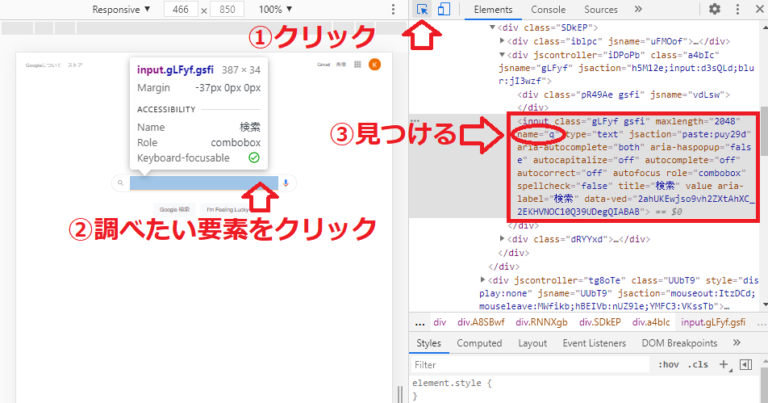
Task: Open DevTools settings gear
Action: 714,9
